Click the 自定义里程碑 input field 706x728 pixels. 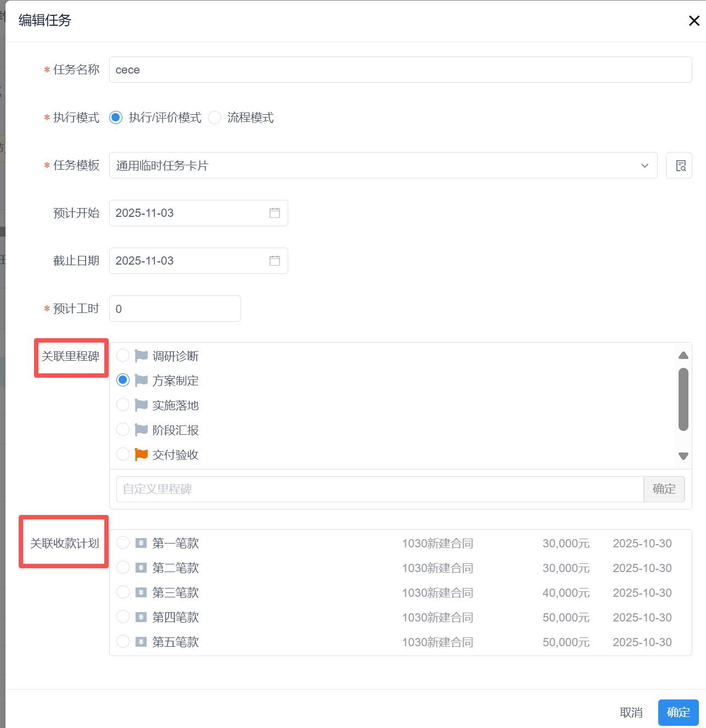[x=379, y=489]
